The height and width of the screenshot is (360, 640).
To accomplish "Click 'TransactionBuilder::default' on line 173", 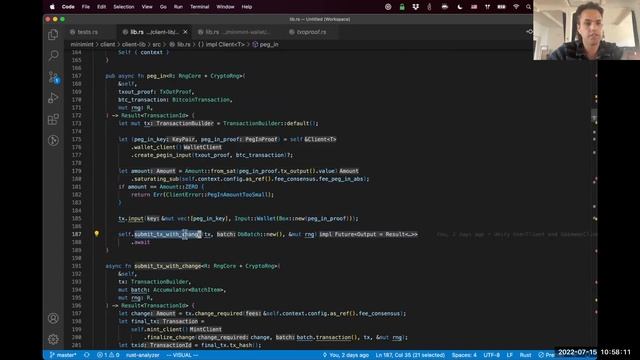I will 266,123.
